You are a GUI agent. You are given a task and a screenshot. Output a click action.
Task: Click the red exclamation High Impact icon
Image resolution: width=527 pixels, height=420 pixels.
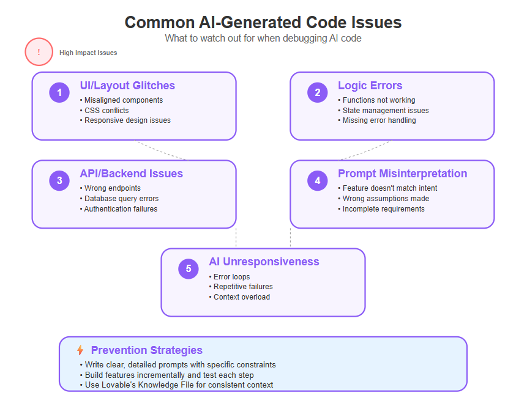click(x=39, y=52)
